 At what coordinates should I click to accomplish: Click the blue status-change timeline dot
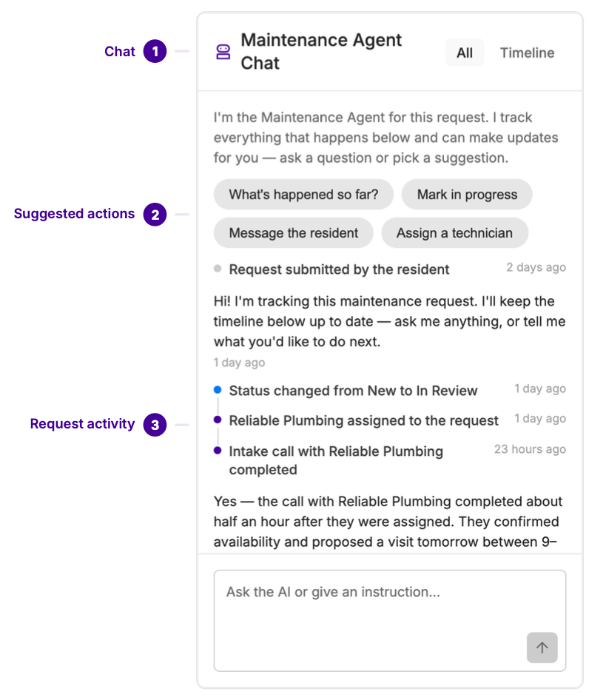point(218,390)
